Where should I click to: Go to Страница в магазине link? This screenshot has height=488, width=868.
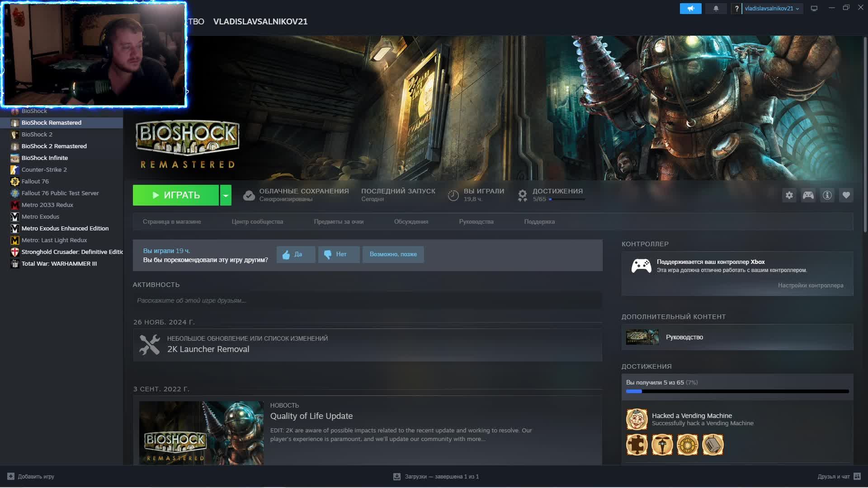click(172, 222)
